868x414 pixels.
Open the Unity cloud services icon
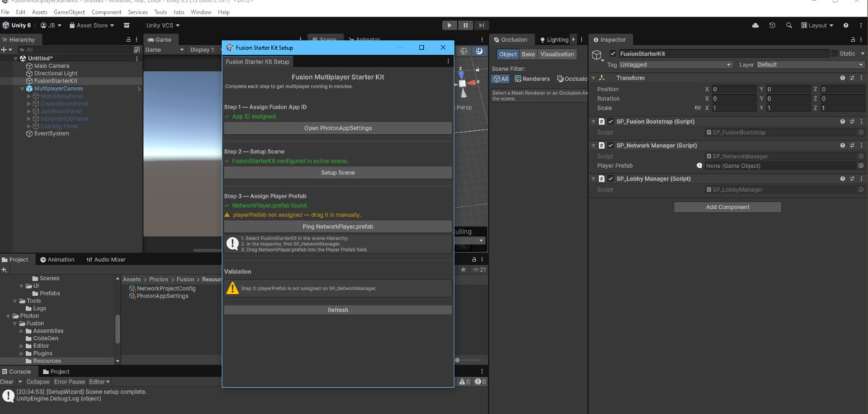click(756, 25)
